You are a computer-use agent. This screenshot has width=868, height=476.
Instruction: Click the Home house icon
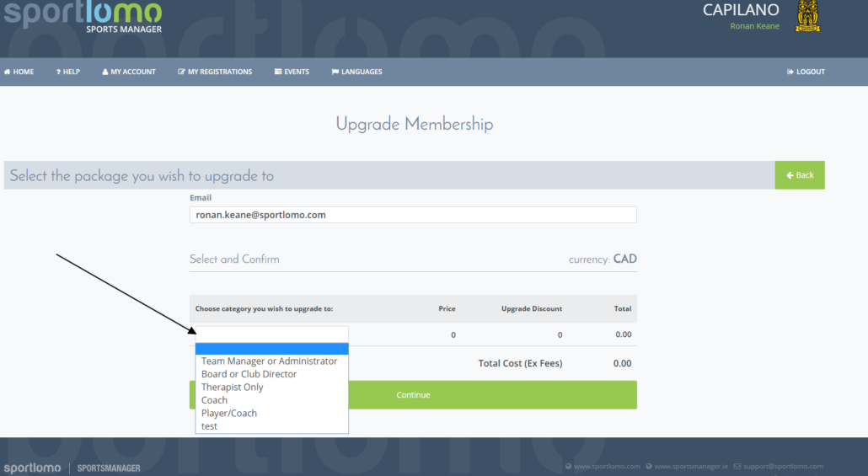coord(8,72)
